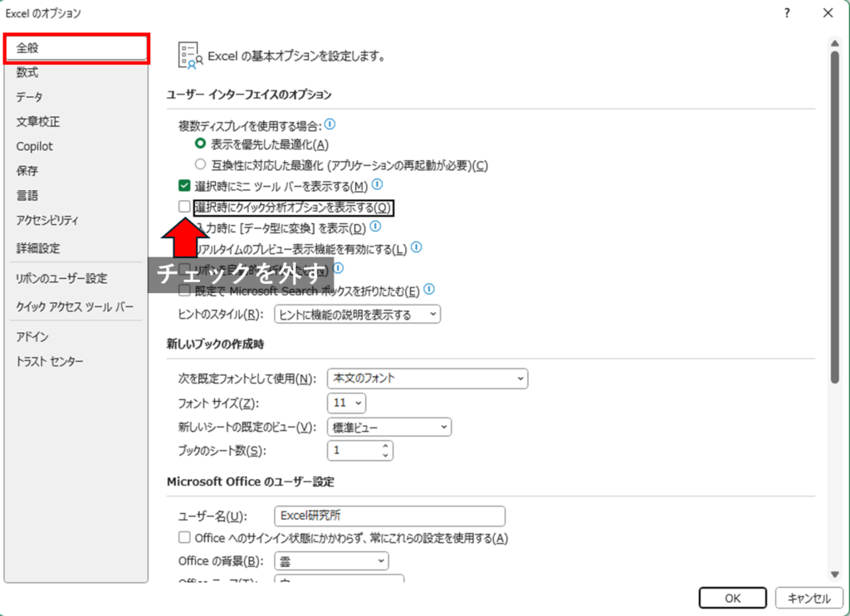Image resolution: width=850 pixels, height=616 pixels.
Task: Open help with the question mark button
Action: pos(787,13)
